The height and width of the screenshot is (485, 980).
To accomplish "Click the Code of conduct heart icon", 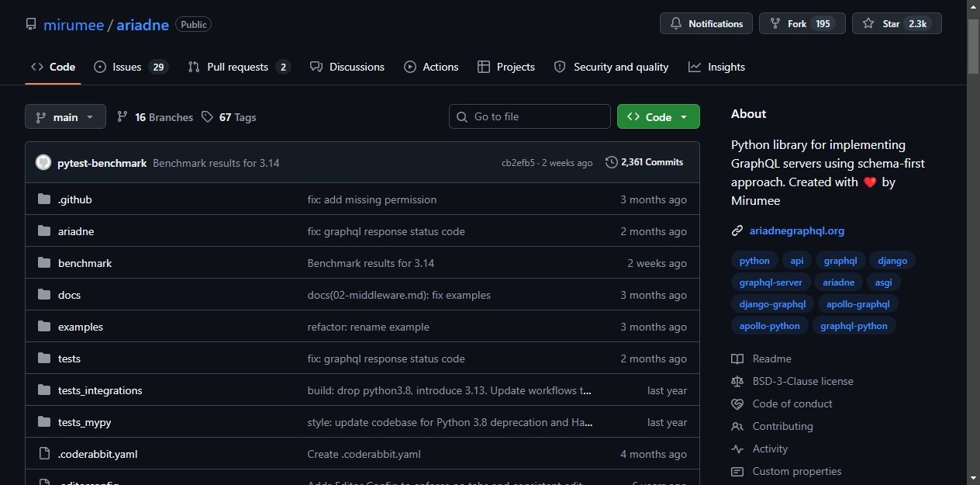I will (737, 404).
